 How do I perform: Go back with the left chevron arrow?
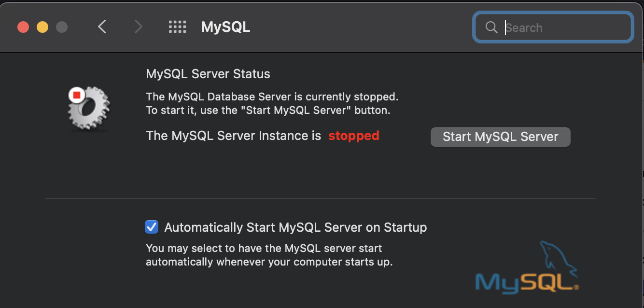[102, 27]
